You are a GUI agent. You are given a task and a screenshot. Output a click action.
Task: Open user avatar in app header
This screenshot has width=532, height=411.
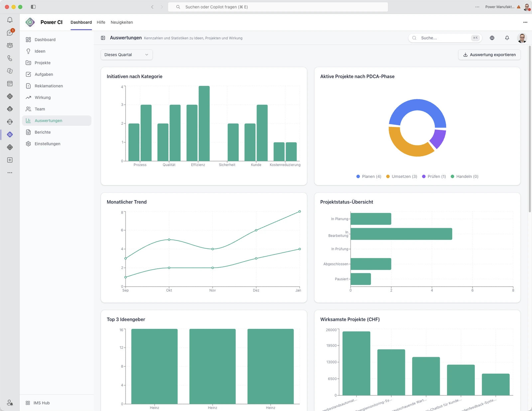[x=522, y=38]
